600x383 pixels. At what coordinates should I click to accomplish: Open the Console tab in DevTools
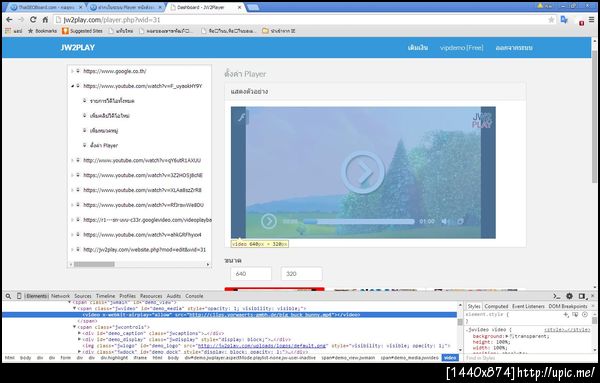(194, 296)
